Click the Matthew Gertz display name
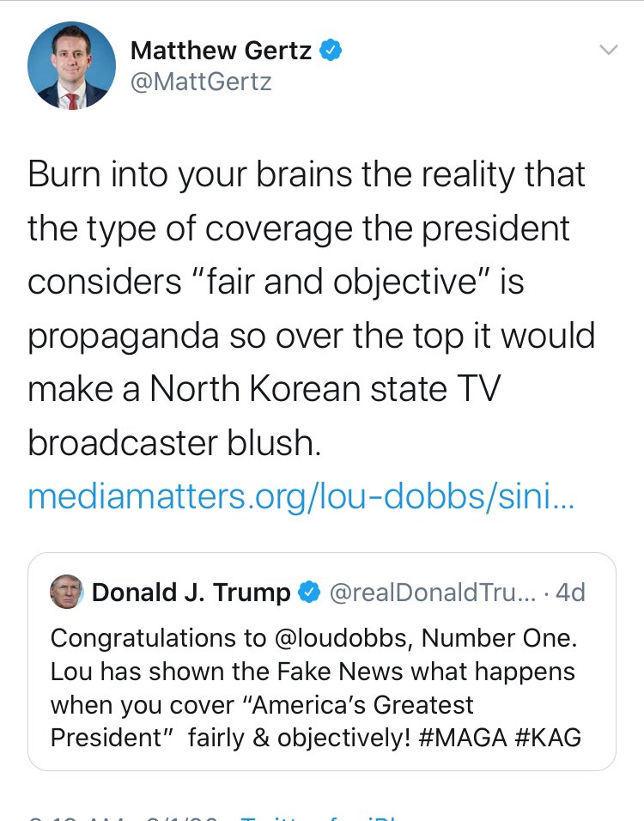644x821 pixels. 221,51
